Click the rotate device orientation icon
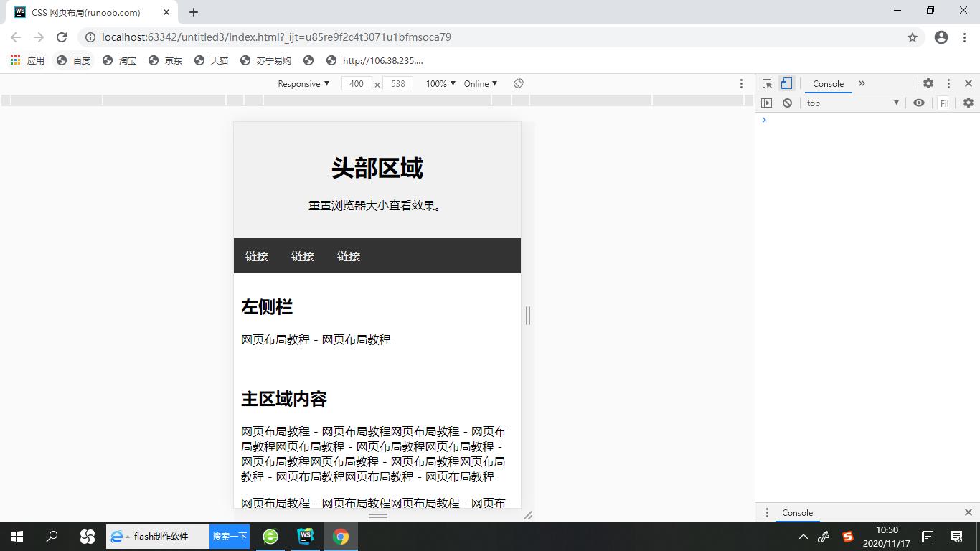This screenshot has width=980, height=551. point(519,83)
